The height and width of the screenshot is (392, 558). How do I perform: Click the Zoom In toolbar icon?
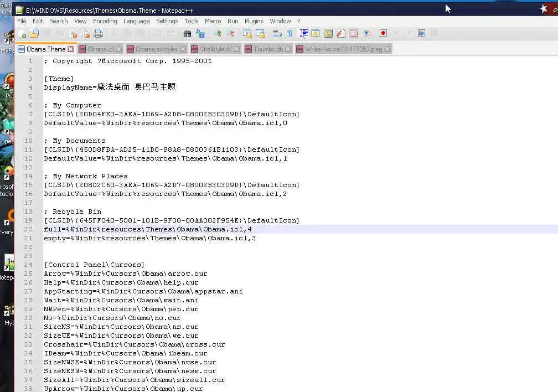(218, 33)
